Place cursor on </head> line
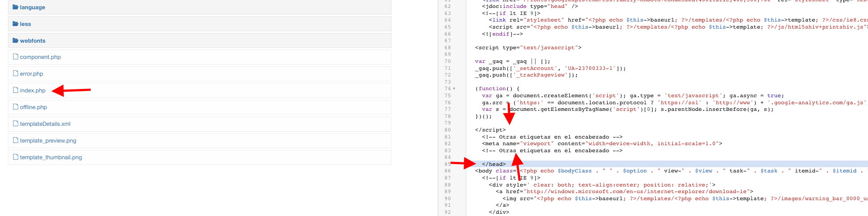Image resolution: width=868 pixels, height=216 pixels. point(494,164)
